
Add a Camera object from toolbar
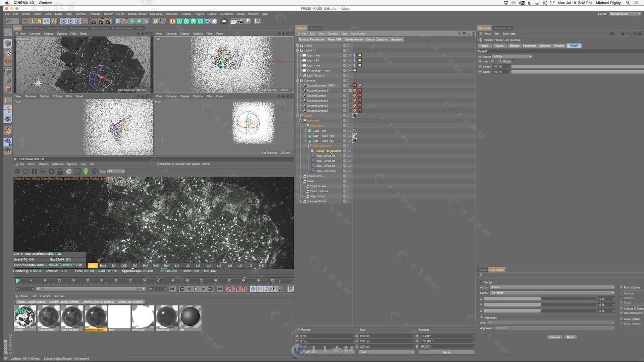click(x=240, y=21)
